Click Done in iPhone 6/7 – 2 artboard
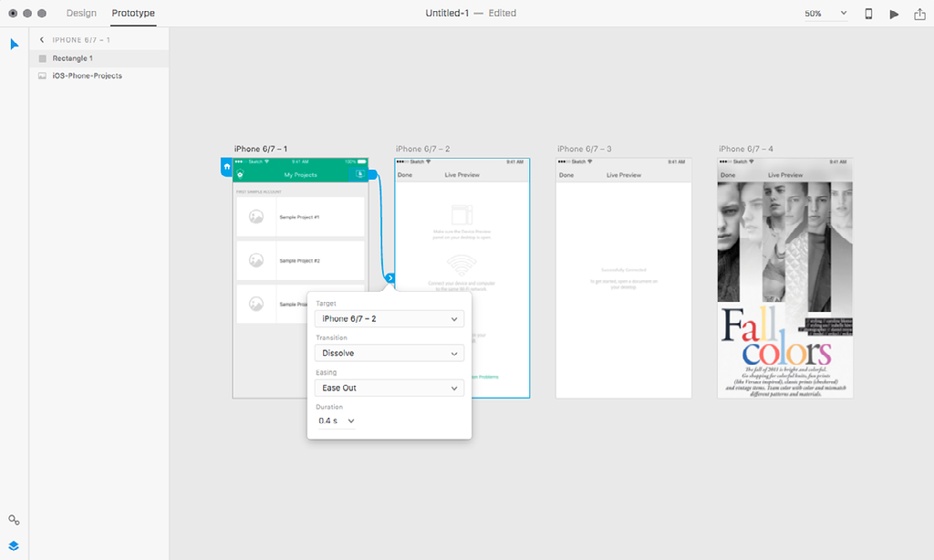 (x=405, y=175)
